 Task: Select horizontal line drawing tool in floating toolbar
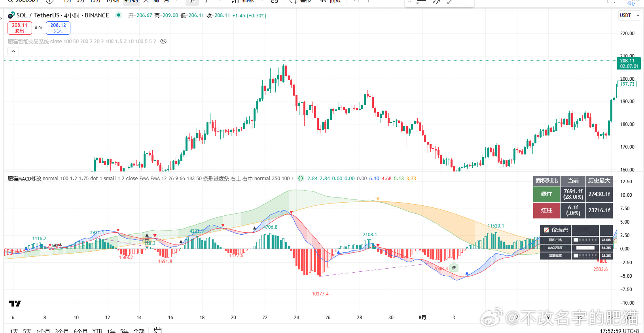click(x=421, y=2)
